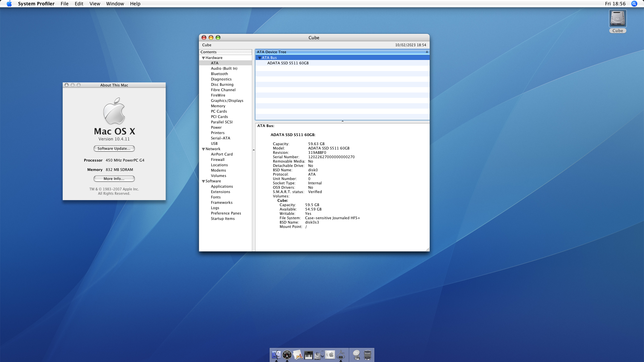Viewport: 644px width, 362px height.
Task: Open Disk Utility in the Dock
Action: [319, 355]
